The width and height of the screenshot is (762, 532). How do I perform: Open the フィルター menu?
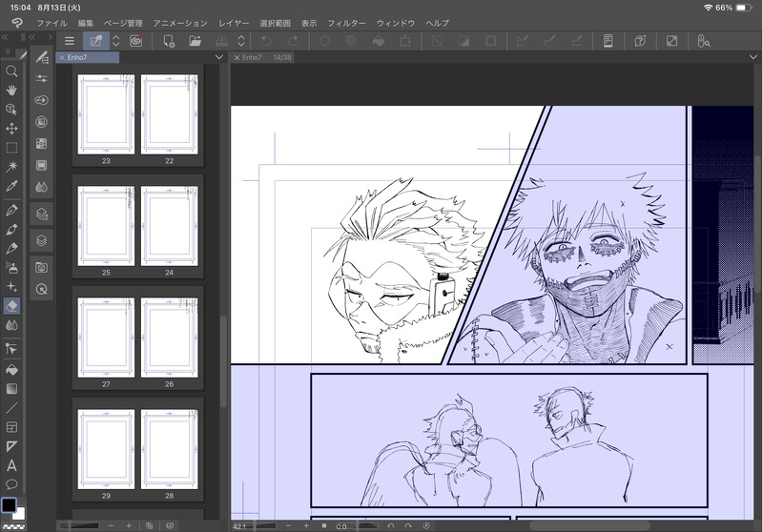point(346,23)
